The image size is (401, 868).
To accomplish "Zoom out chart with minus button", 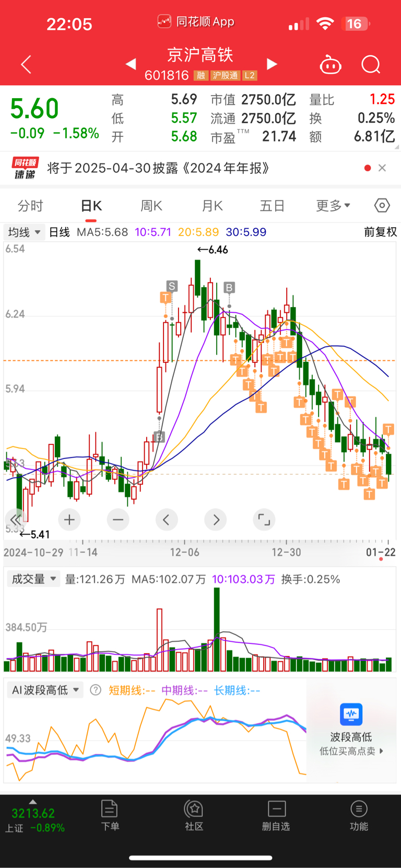I will pyautogui.click(x=118, y=520).
